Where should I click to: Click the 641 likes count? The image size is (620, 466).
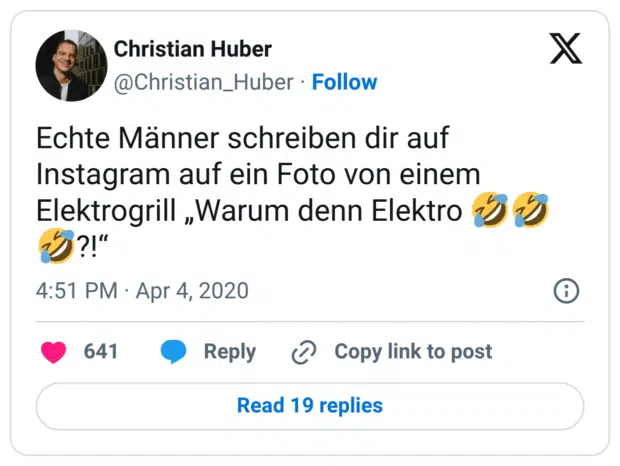[101, 351]
